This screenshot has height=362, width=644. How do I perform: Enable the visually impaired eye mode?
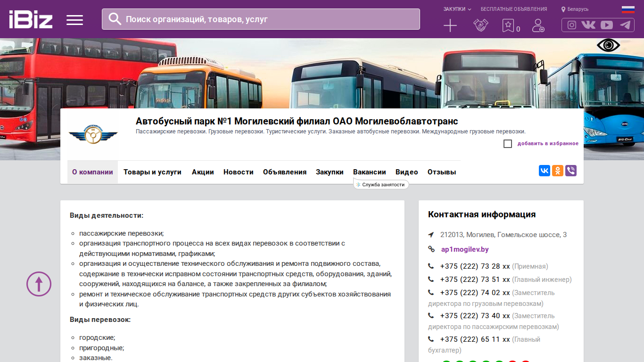tap(608, 45)
